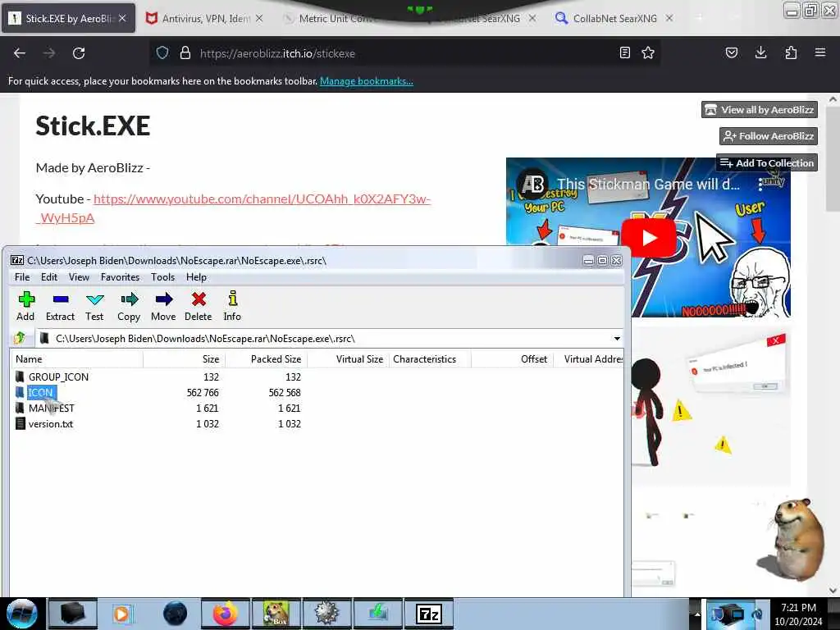The height and width of the screenshot is (630, 840).
Task: Select the MANIFEST folder row
Action: click(x=44, y=409)
